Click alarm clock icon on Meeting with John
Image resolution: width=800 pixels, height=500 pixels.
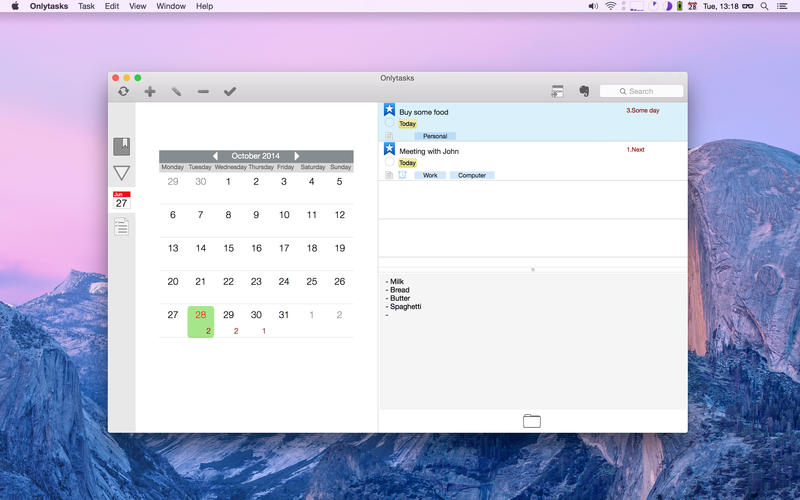coord(402,174)
